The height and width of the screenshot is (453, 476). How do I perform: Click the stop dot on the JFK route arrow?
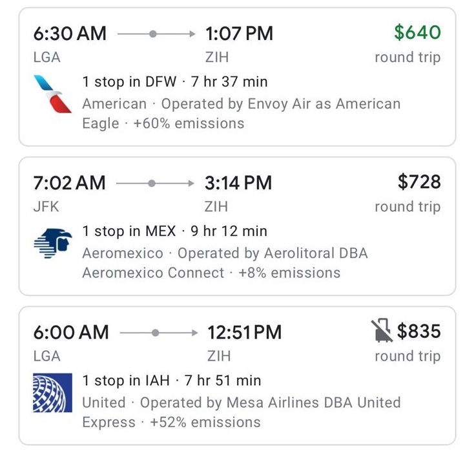click(x=151, y=184)
